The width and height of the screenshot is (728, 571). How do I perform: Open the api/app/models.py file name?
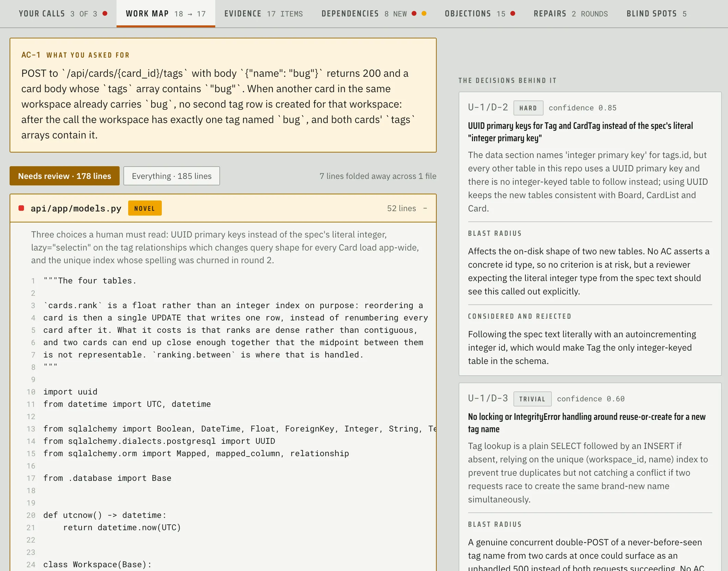(x=76, y=208)
